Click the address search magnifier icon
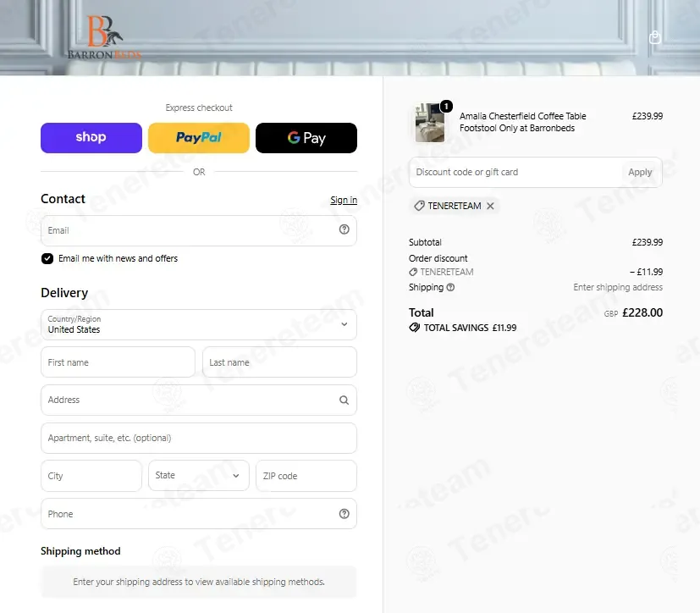Viewport: 700px width, 613px height. click(x=344, y=400)
